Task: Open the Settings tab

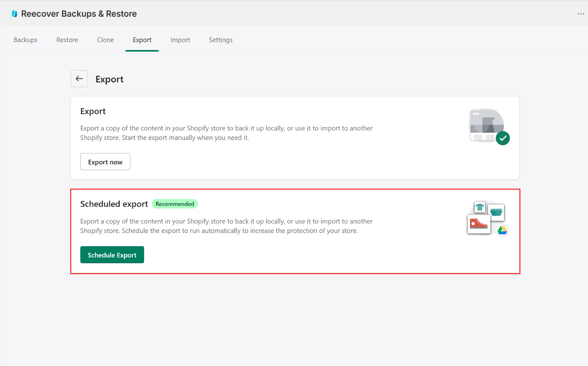Action: click(x=220, y=40)
